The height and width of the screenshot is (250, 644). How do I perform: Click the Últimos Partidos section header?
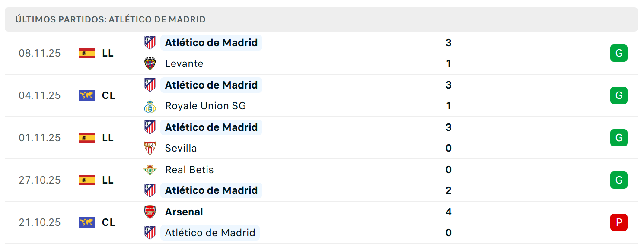point(111,19)
